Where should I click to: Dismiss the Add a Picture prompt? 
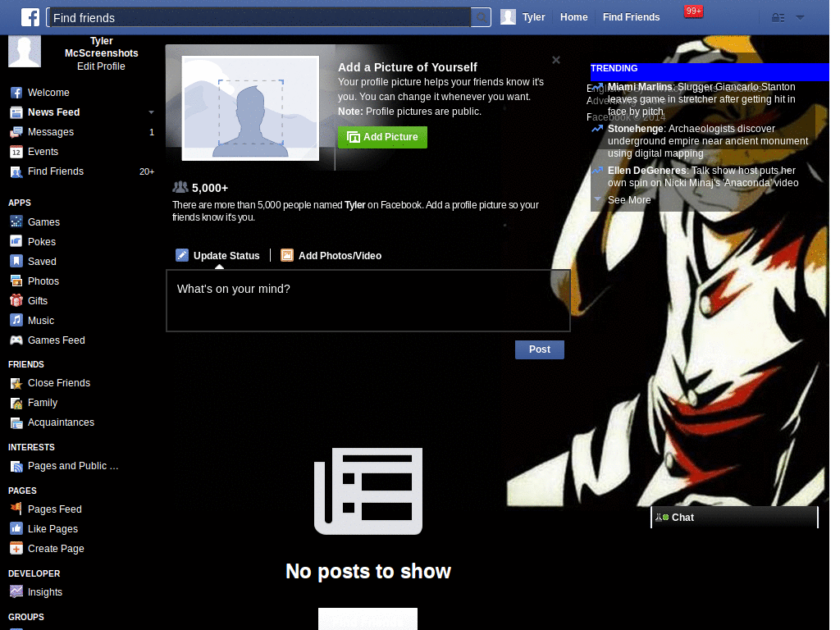pyautogui.click(x=556, y=60)
